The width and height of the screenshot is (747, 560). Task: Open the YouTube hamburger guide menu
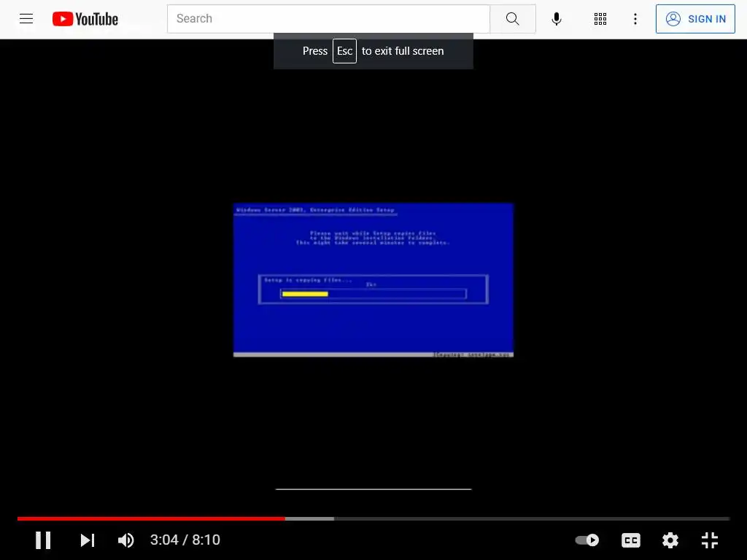26,18
